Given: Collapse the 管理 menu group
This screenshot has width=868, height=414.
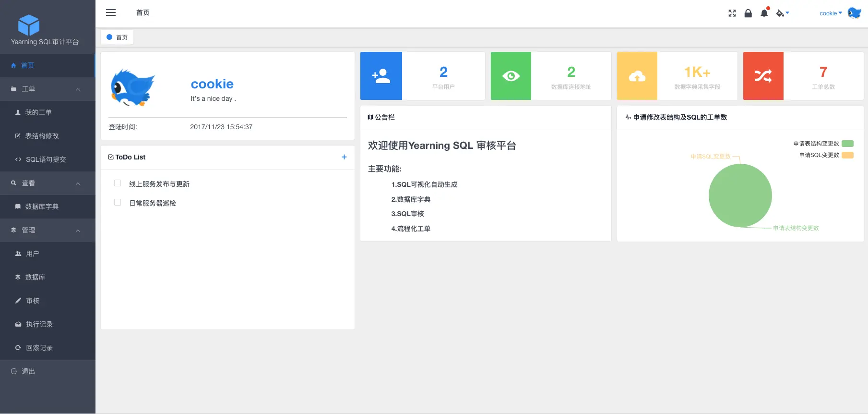Looking at the screenshot, I should [48, 230].
